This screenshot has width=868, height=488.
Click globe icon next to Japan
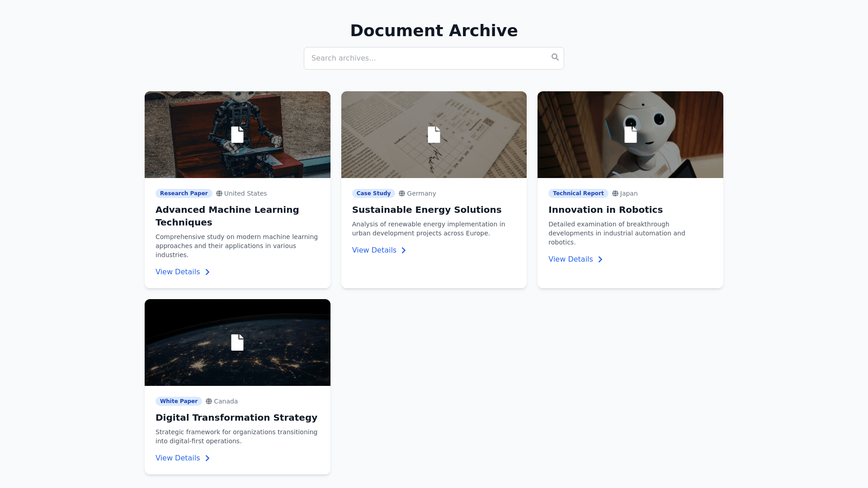(615, 193)
